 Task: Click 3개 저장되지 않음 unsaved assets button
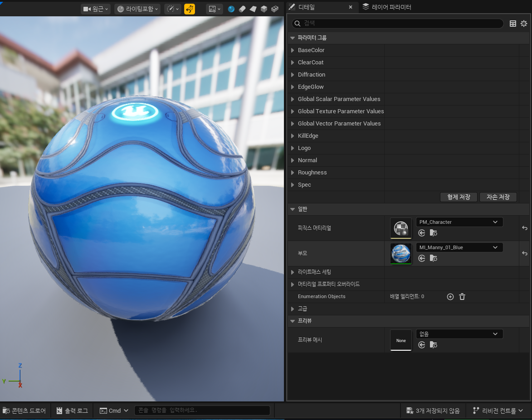433,410
